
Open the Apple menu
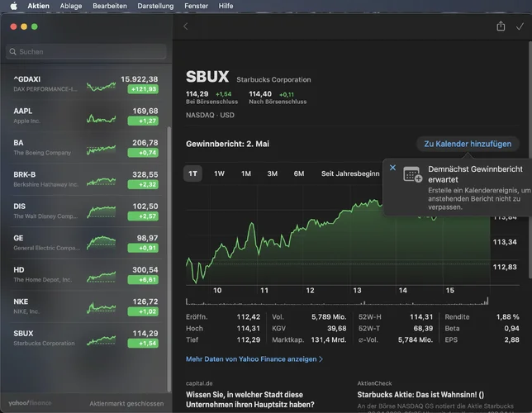click(x=13, y=6)
